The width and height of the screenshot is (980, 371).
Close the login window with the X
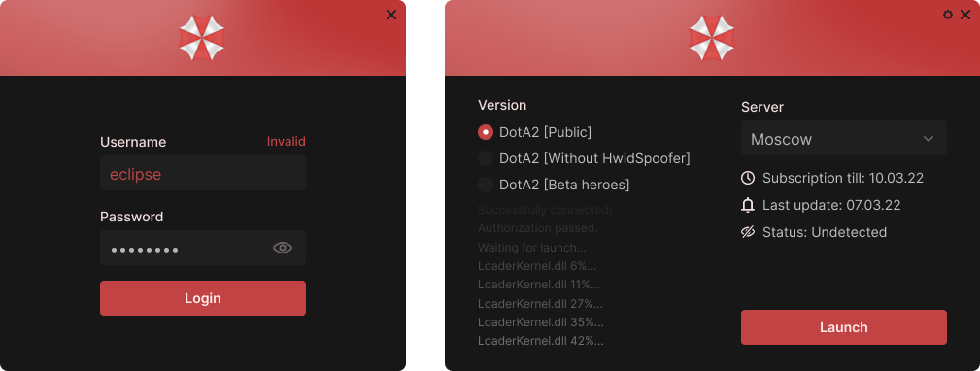point(391,15)
